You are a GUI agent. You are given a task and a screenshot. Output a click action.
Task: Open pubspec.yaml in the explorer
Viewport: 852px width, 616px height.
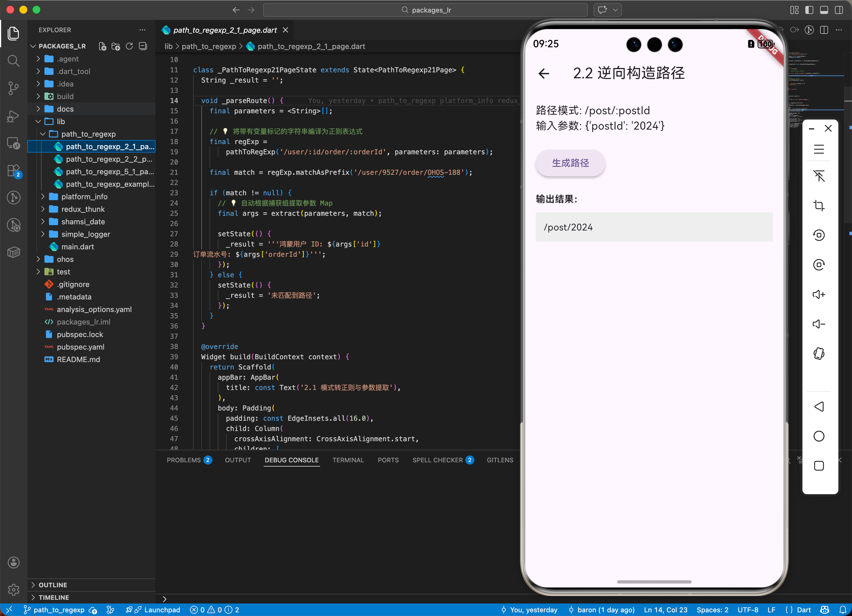point(80,347)
